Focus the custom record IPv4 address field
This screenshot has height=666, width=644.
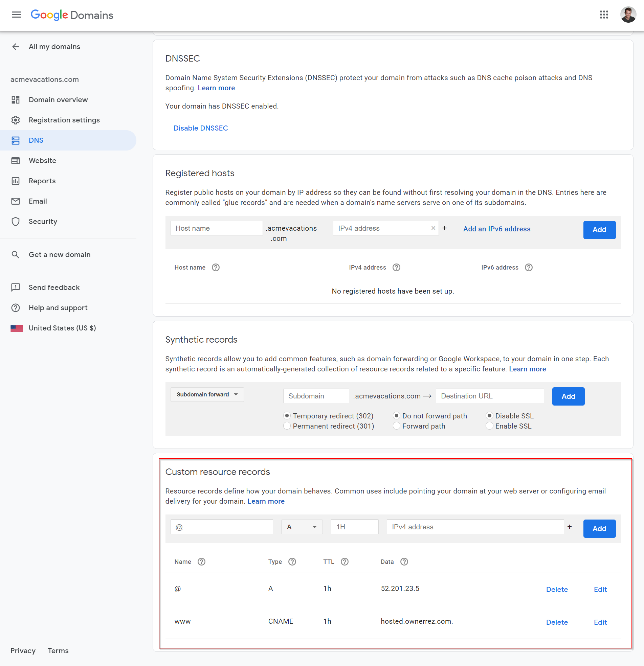tap(475, 527)
